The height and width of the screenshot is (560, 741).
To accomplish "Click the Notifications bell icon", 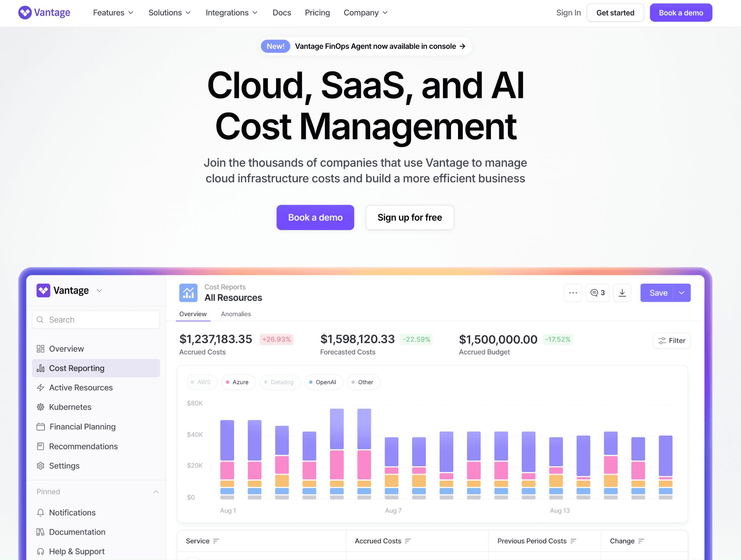I will (41, 513).
